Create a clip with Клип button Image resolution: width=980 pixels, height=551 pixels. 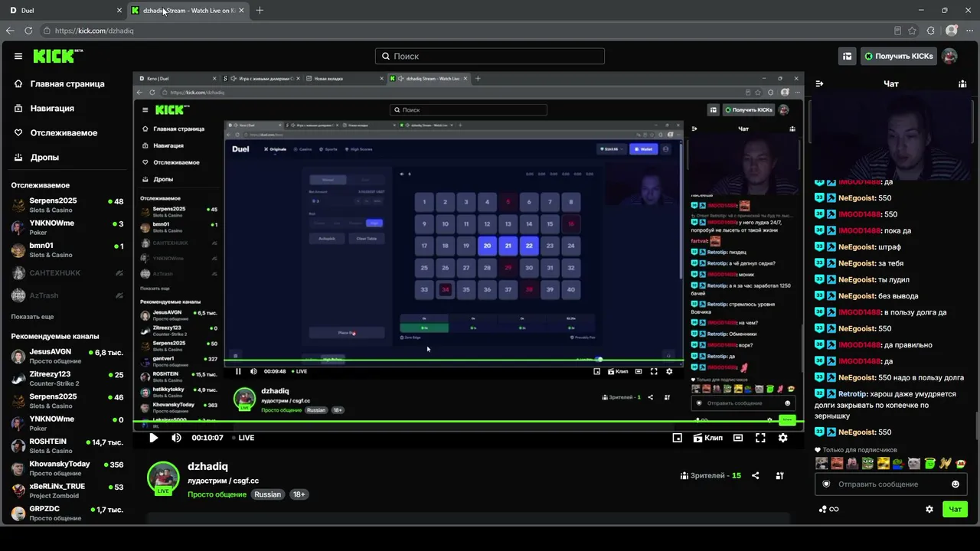[x=707, y=438]
